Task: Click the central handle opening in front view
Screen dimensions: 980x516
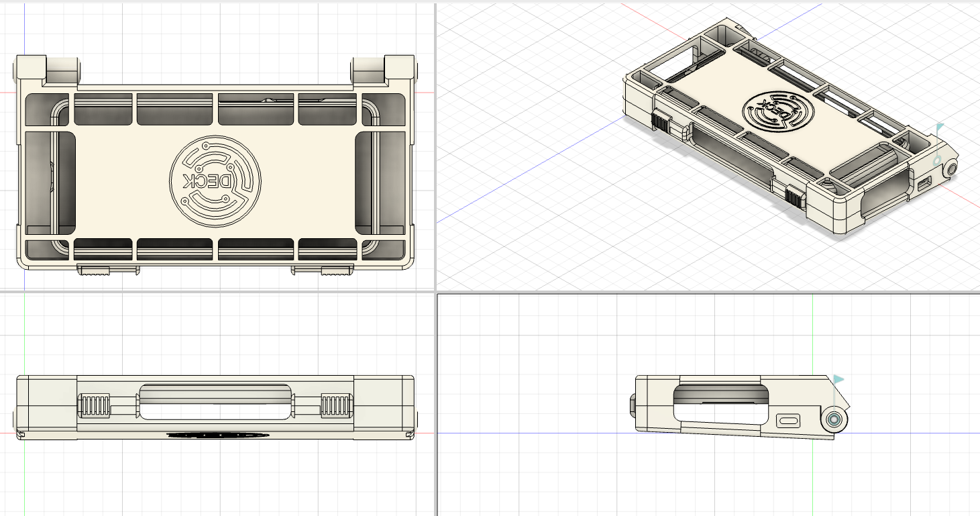Action: [215, 403]
